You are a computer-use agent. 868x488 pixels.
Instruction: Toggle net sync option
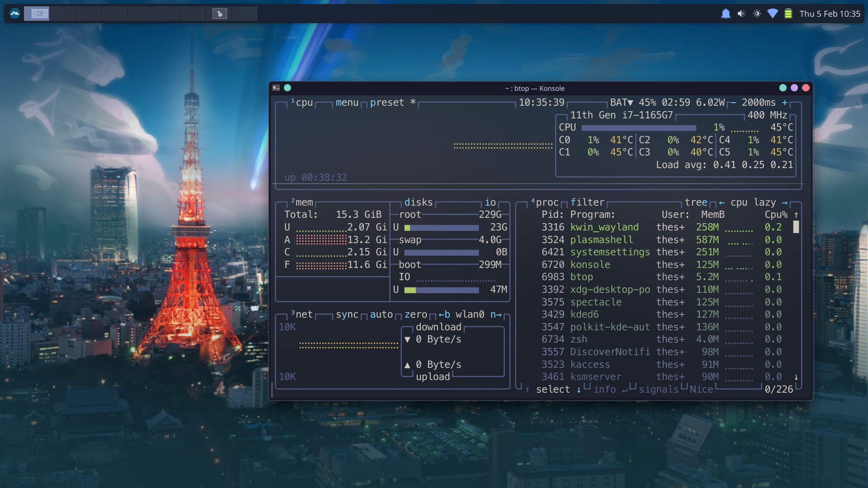[347, 314]
